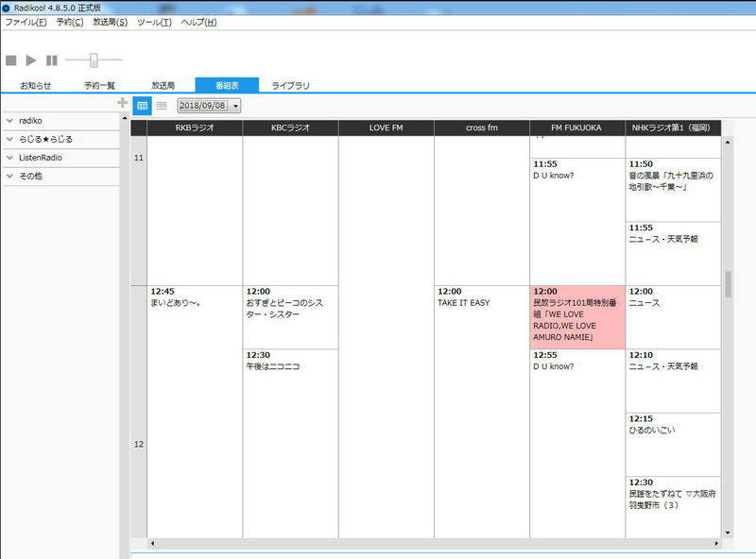Click the RKBラジオ column header
Screen dimensions: 756x559
click(195, 127)
